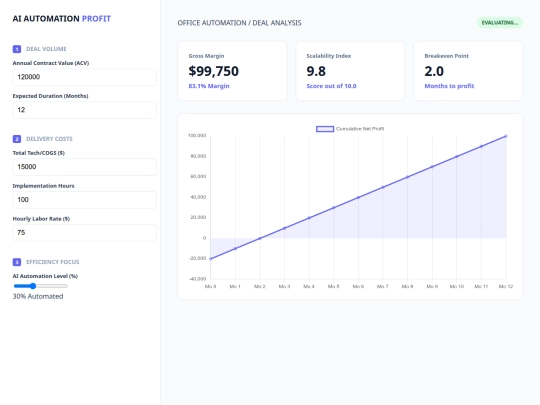Click the step 3 Efficiency Focus badge
The height and width of the screenshot is (405, 540).
17,262
